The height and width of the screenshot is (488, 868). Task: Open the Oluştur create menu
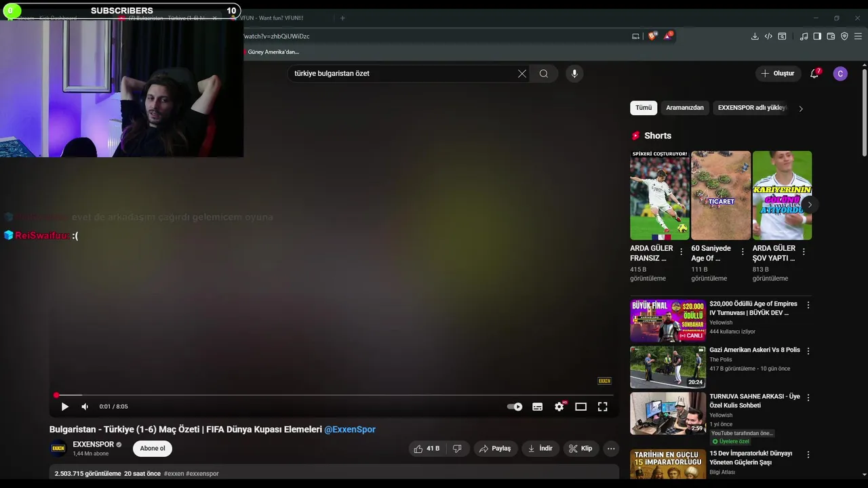click(778, 74)
